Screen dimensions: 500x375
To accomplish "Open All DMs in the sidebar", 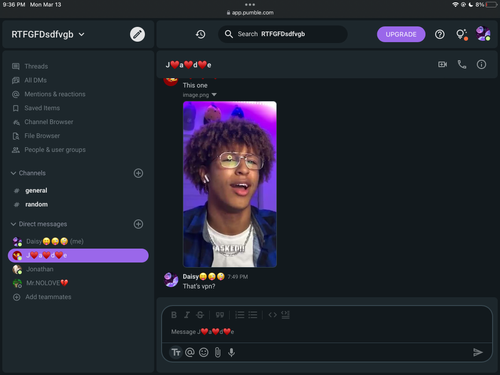I will click(35, 80).
